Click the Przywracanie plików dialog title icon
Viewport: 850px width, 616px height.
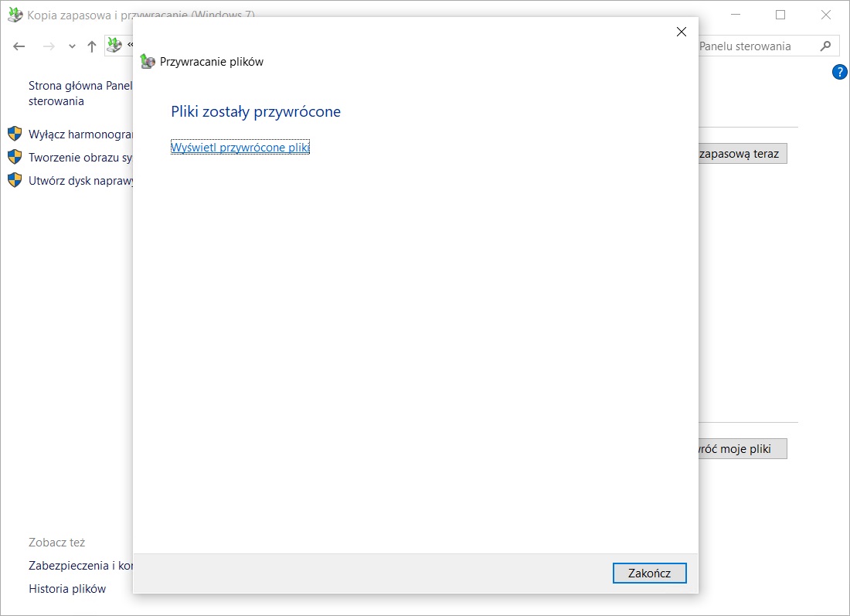(x=148, y=62)
